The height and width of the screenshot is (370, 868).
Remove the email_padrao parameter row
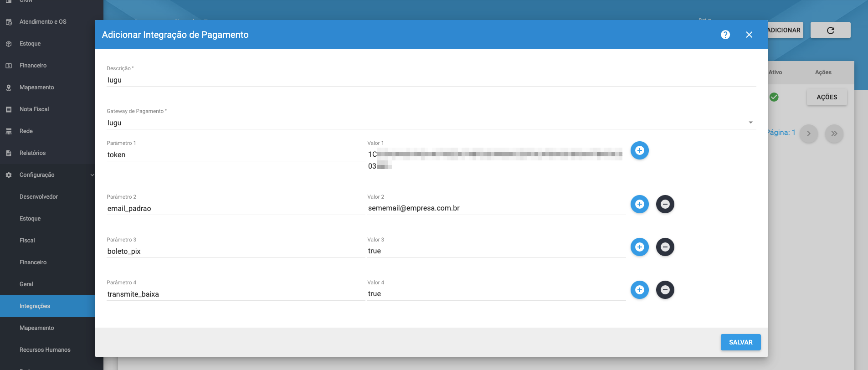coord(665,204)
